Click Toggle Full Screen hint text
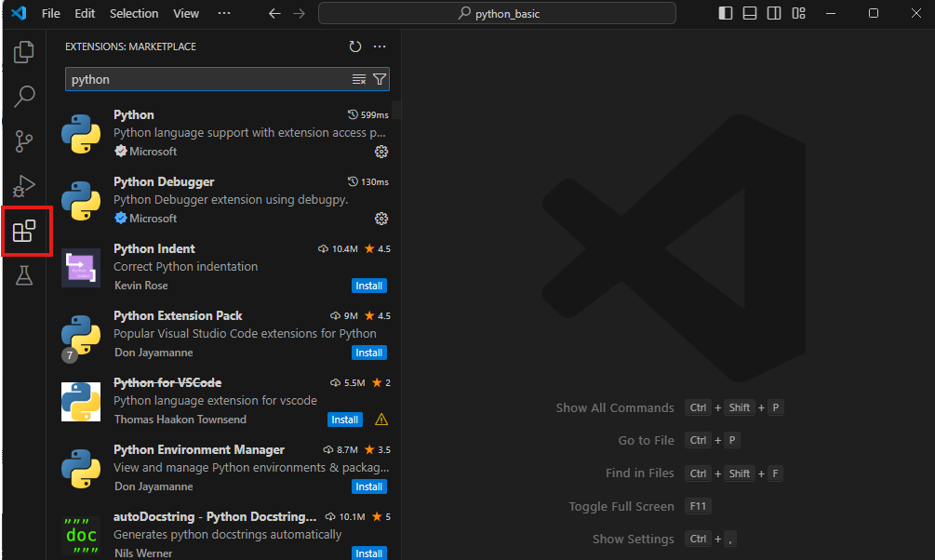This screenshot has width=935, height=560. click(621, 506)
